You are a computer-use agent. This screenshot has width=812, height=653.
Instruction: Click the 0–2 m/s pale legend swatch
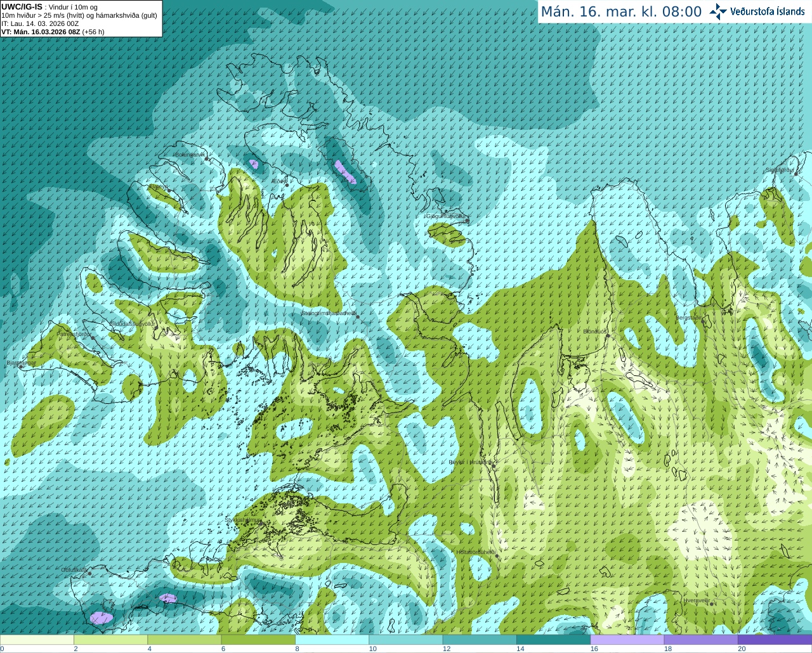[x=37, y=640]
